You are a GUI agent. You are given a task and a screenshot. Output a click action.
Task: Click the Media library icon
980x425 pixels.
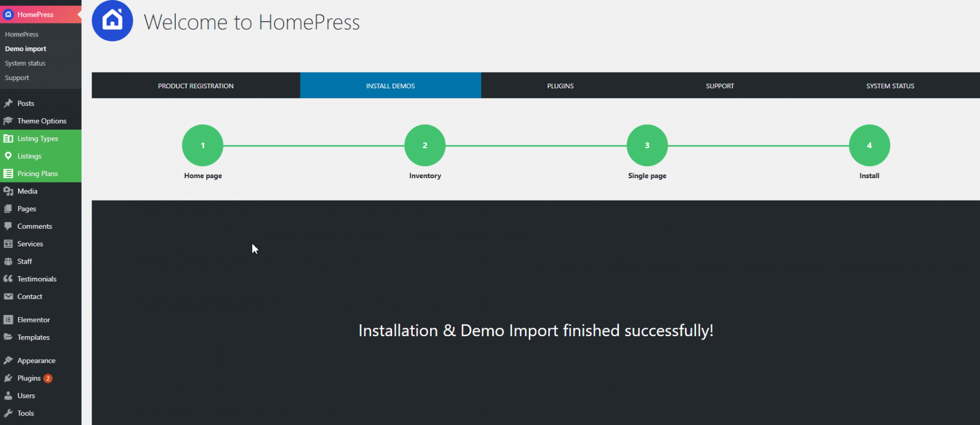[x=8, y=191]
